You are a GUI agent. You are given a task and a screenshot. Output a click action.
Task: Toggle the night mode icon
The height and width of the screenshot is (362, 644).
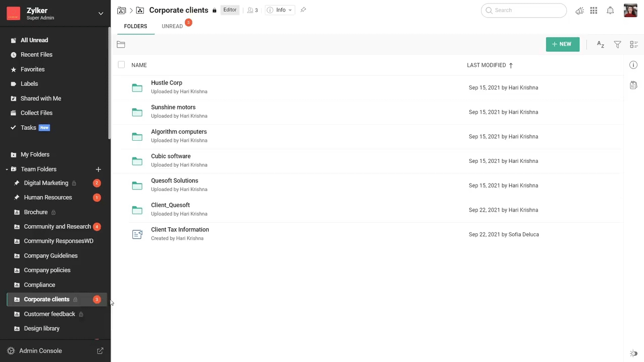(633, 353)
